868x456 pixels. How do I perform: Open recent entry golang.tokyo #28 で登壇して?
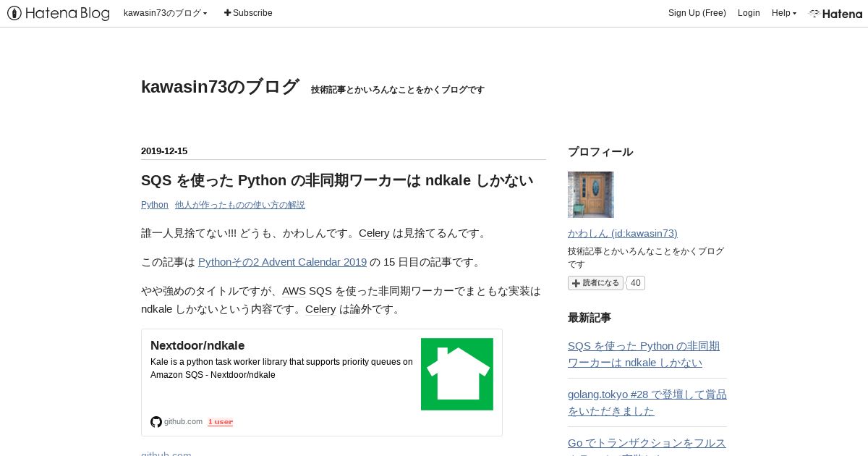647,402
